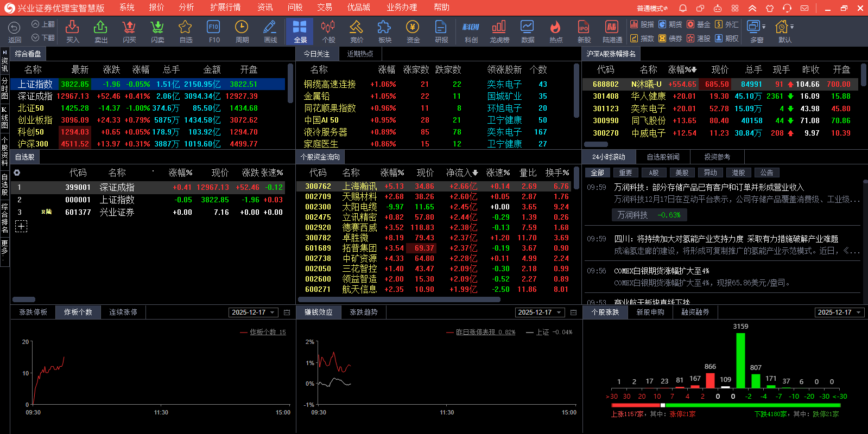Open the 扩展行情 menu

225,8
